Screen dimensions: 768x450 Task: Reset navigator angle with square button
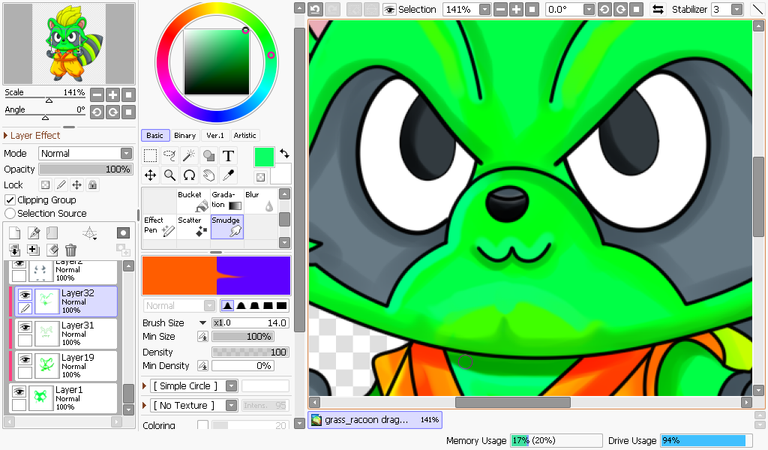128,112
